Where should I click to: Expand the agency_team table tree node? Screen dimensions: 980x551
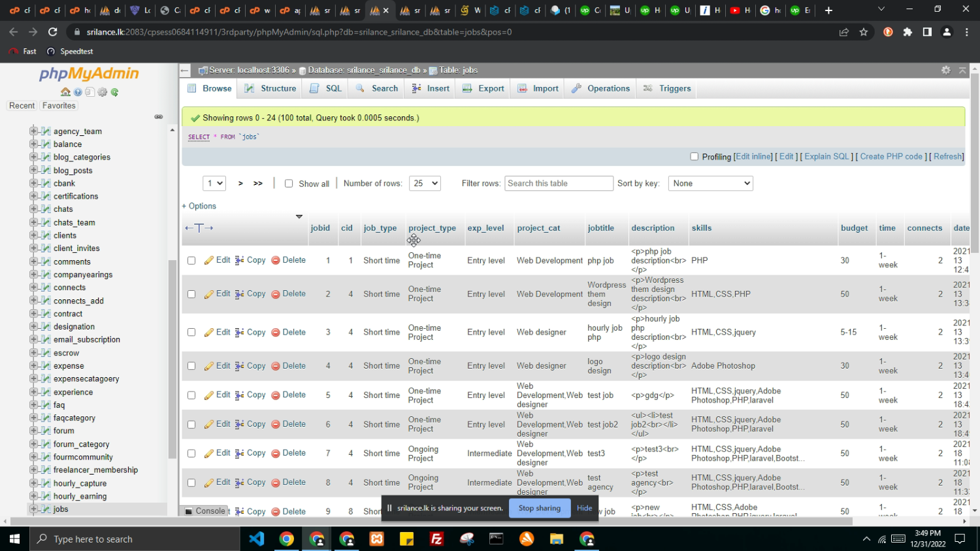click(x=33, y=131)
